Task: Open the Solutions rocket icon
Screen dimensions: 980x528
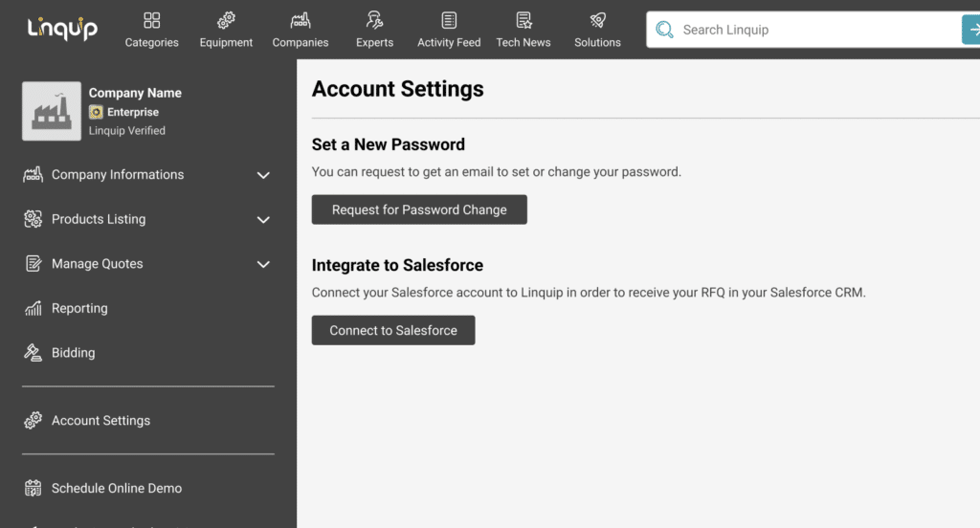Action: click(x=597, y=21)
